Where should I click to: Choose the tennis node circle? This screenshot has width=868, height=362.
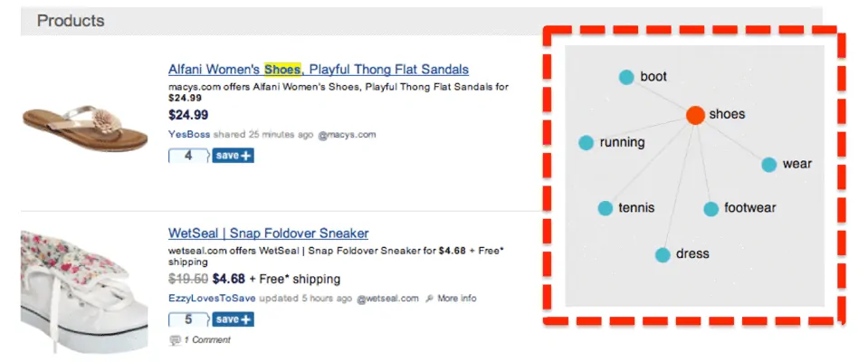tap(605, 208)
